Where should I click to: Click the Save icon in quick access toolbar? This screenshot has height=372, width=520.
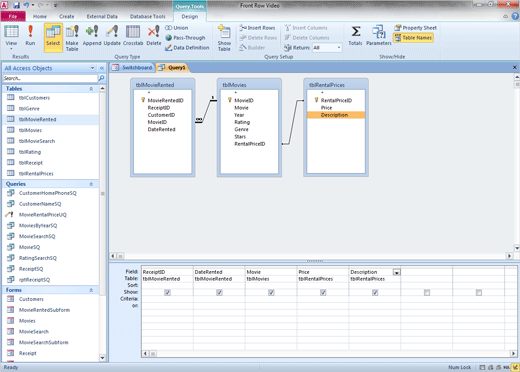coord(16,5)
